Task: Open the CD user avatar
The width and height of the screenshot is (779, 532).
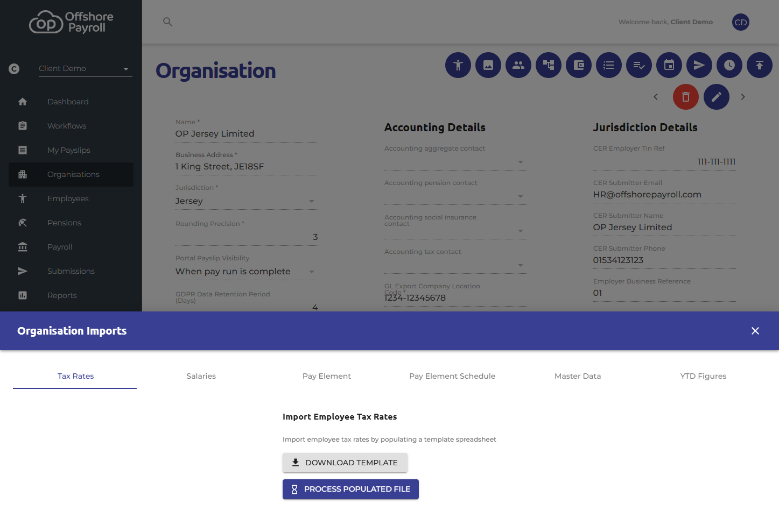Action: tap(741, 22)
